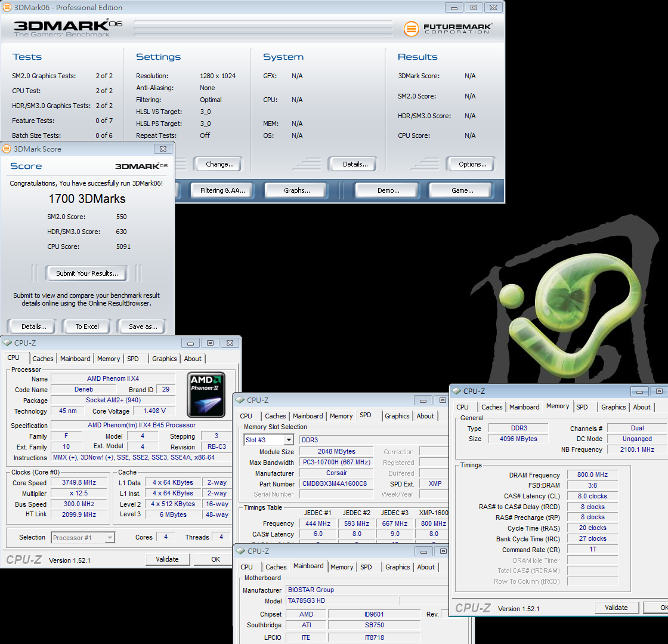Click the Save as... button
This screenshot has width=668, height=644.
click(143, 326)
